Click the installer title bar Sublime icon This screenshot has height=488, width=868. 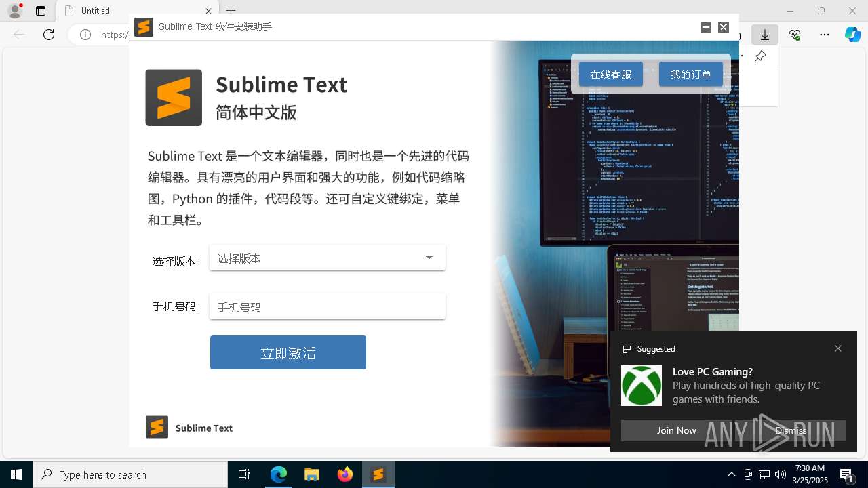coord(144,27)
